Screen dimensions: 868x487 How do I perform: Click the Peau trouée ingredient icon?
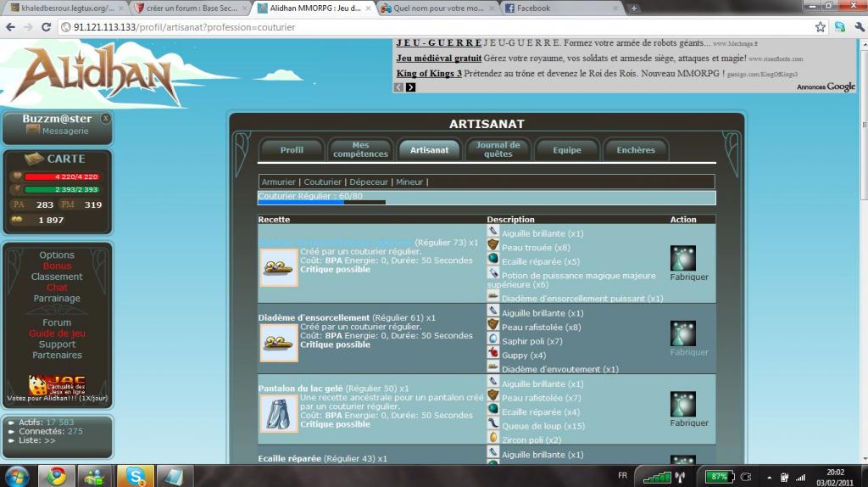(492, 246)
